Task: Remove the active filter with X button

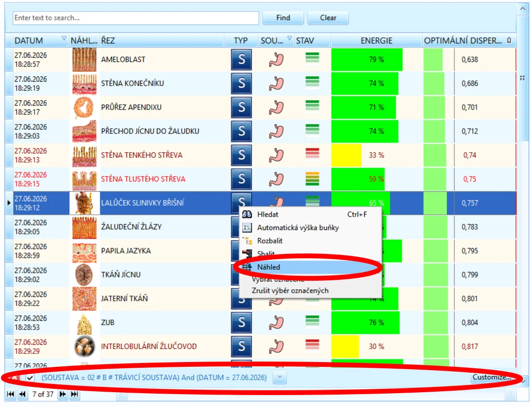Action: coord(13,377)
